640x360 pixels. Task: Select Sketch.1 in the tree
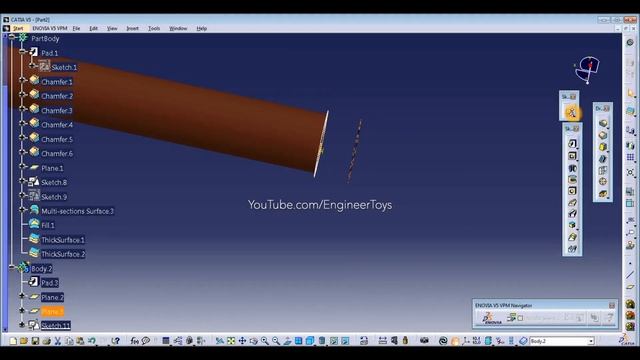click(64, 67)
